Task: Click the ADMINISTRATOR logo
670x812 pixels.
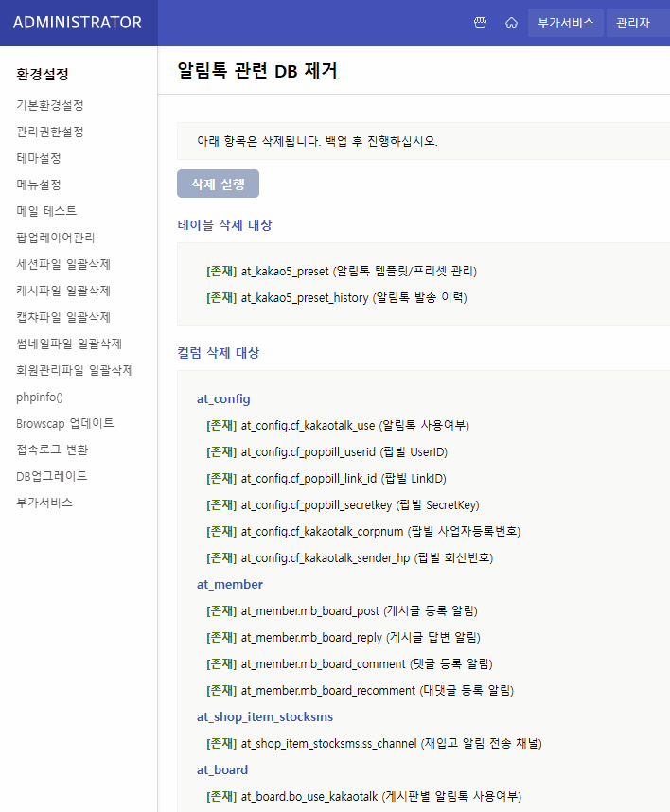Action: coord(78,23)
